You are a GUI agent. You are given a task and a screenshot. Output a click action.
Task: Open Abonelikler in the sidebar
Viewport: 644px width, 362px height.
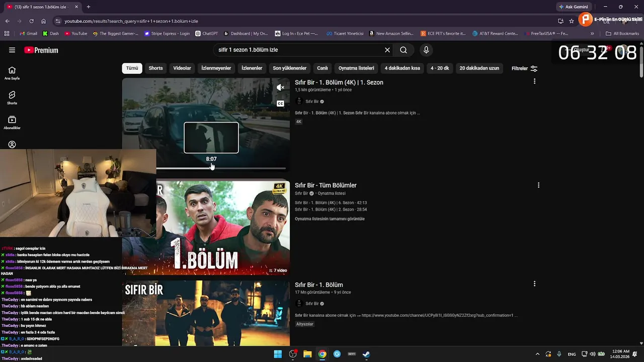tap(12, 122)
